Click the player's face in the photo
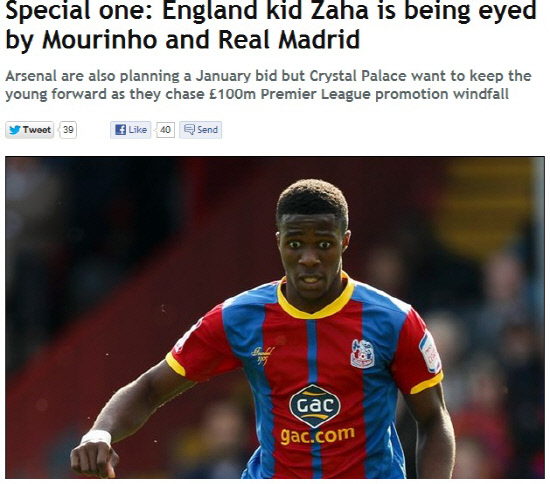This screenshot has height=484, width=550. coord(311,254)
